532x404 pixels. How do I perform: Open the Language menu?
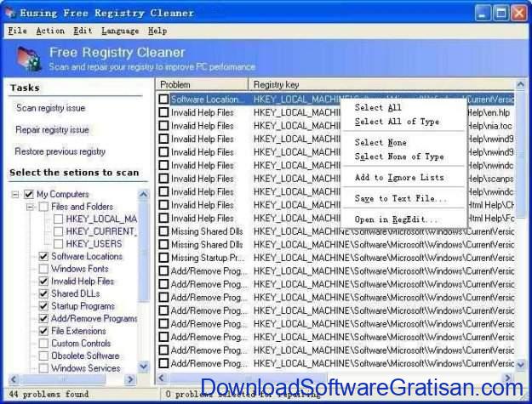pos(120,31)
